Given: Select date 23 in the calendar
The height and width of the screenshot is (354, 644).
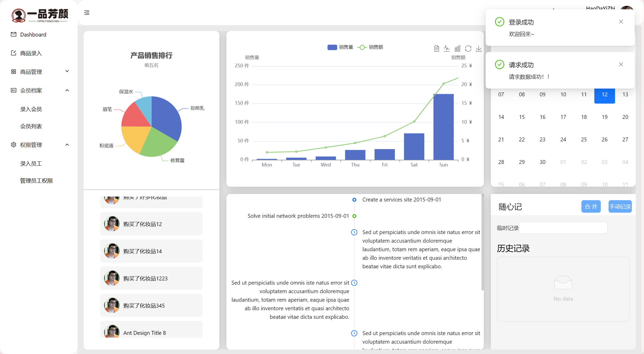Looking at the screenshot, I should pyautogui.click(x=542, y=140).
